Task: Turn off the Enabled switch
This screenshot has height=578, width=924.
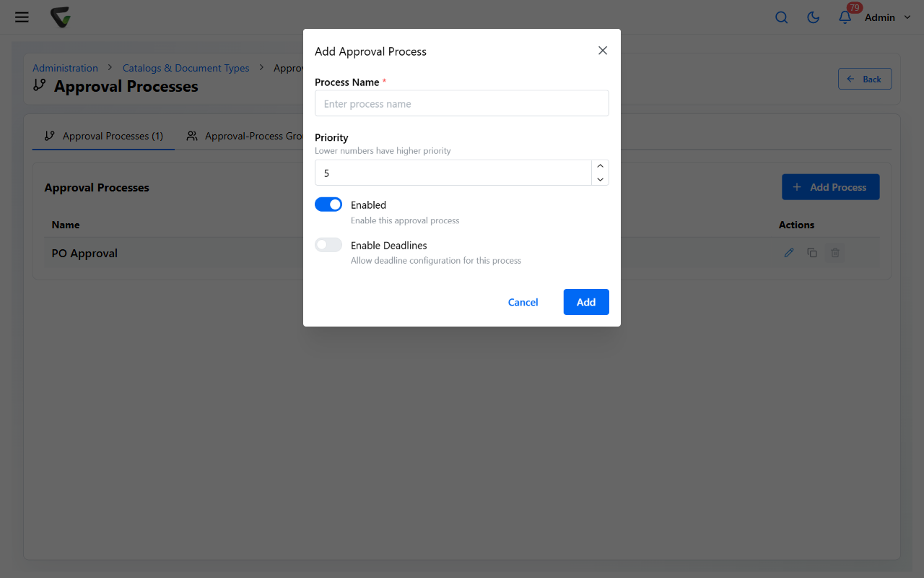Action: pyautogui.click(x=328, y=204)
